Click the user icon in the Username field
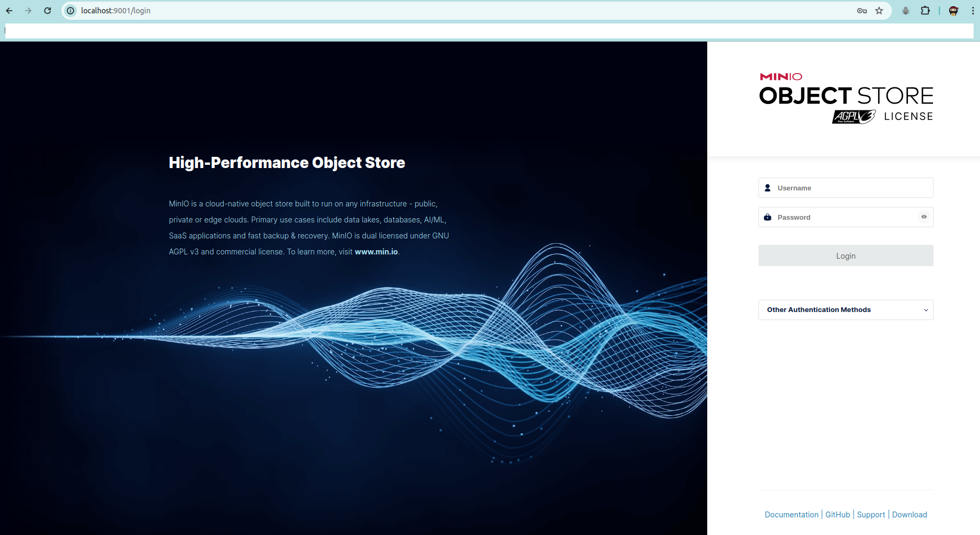The width and height of the screenshot is (980, 535). (768, 188)
